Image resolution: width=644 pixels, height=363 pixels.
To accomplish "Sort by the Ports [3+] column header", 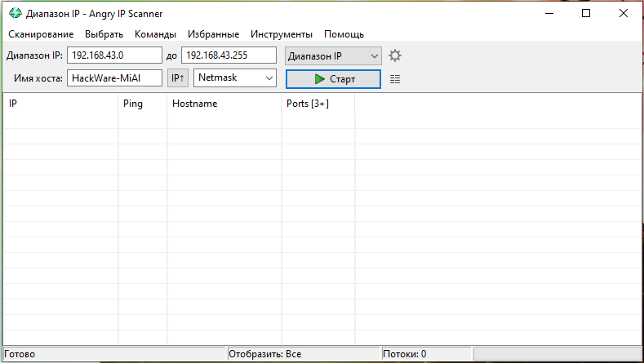I will [x=318, y=104].
